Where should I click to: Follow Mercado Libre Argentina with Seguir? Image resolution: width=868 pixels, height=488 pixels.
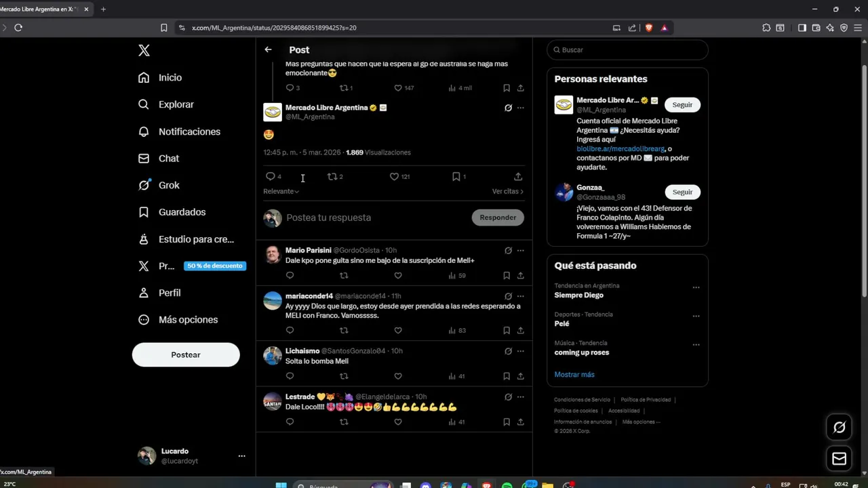(x=682, y=104)
